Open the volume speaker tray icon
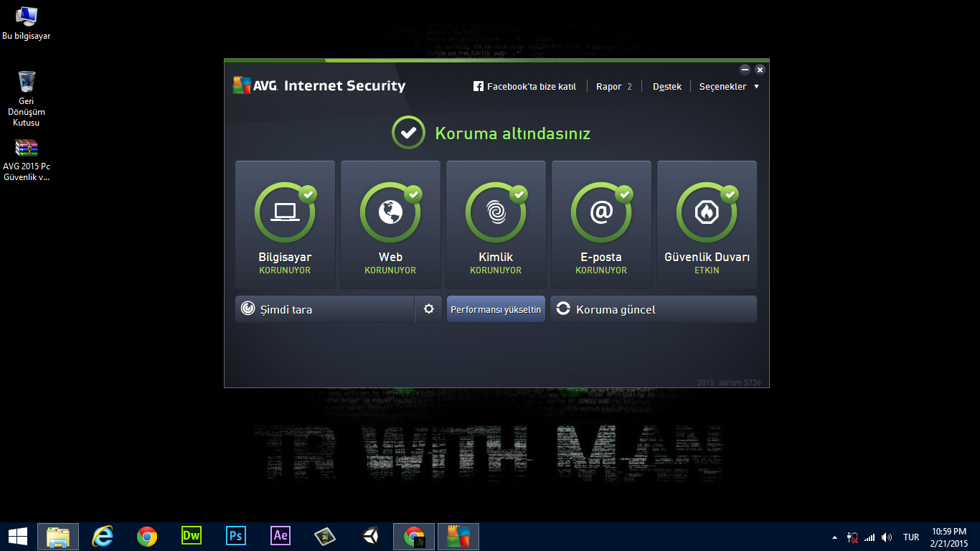Screen dimensions: 980x551 pos(887,537)
